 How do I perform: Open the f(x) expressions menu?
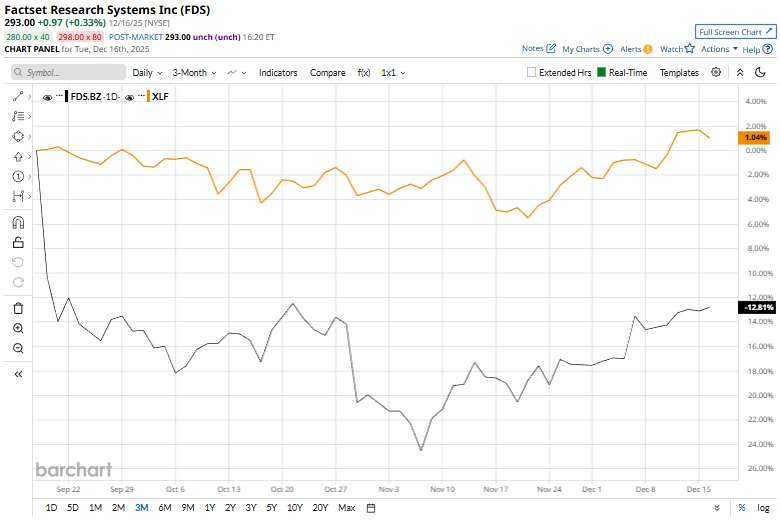[x=364, y=73]
